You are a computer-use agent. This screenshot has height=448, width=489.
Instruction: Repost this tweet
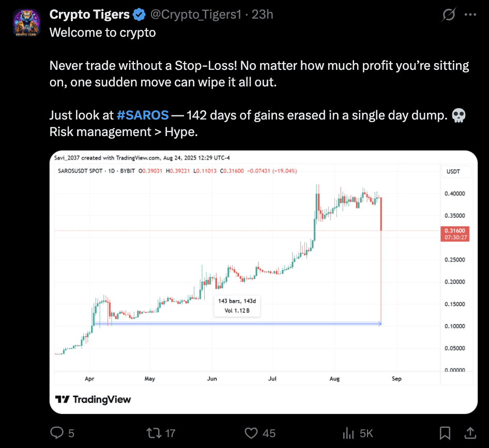coord(155,433)
